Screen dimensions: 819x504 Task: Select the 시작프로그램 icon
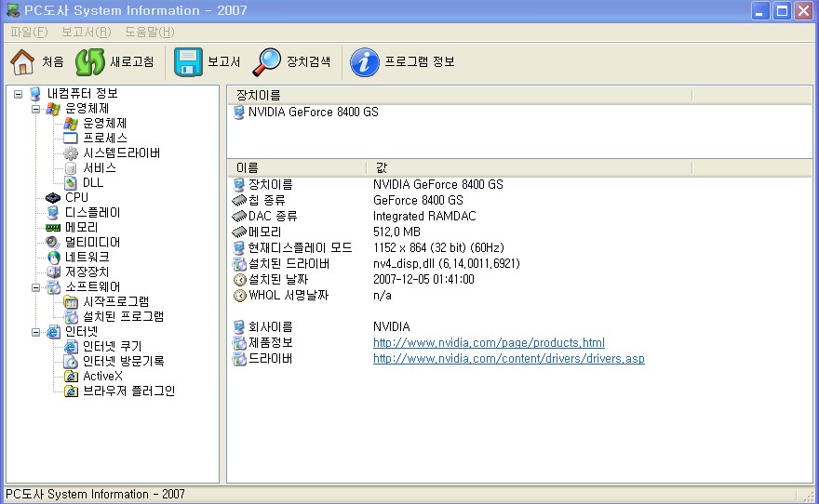[x=71, y=302]
